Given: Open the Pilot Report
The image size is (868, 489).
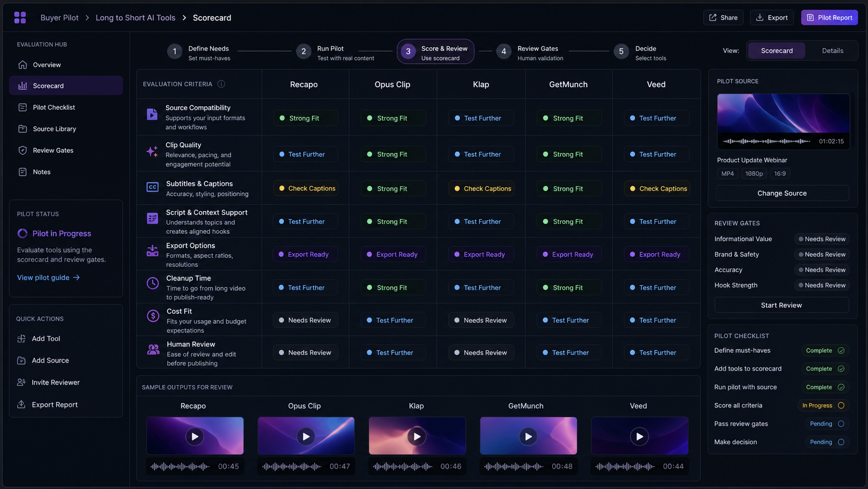Looking at the screenshot, I should 829,18.
